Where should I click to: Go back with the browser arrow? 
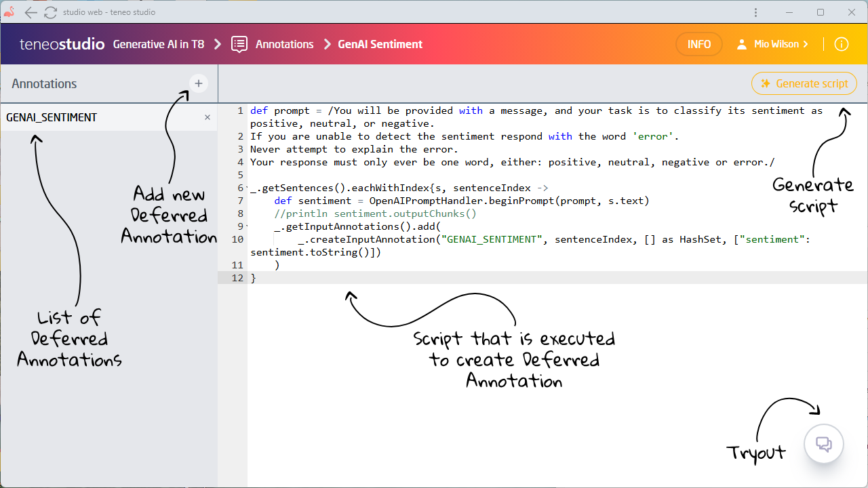coord(31,12)
